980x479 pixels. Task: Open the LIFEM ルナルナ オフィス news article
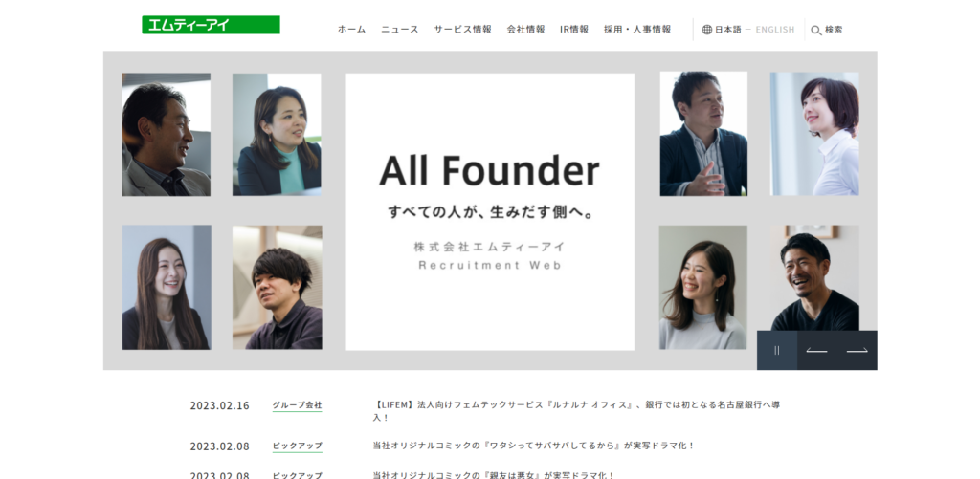(x=576, y=411)
